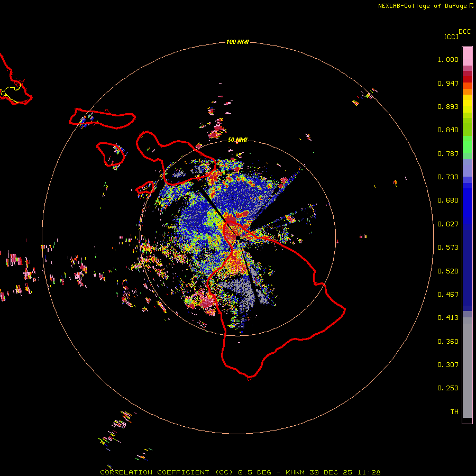This screenshot has width=476, height=476.
Task: Click the 100 NMI range ring label
Action: (237, 42)
